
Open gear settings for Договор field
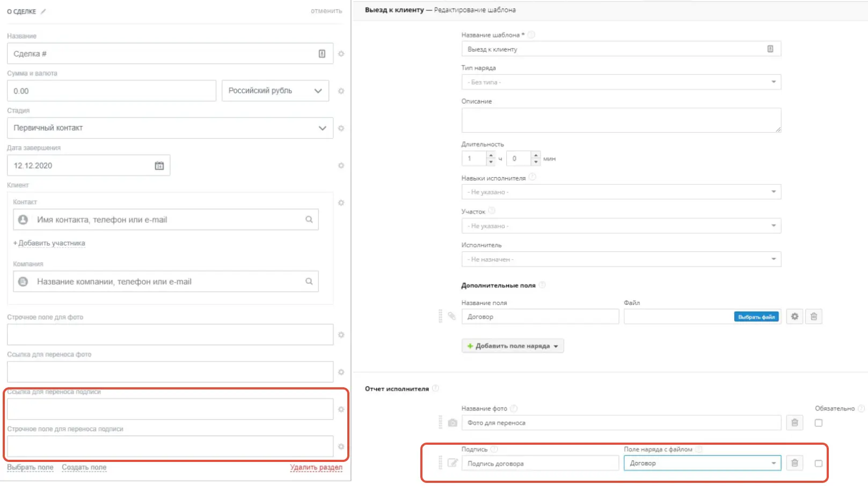click(794, 316)
